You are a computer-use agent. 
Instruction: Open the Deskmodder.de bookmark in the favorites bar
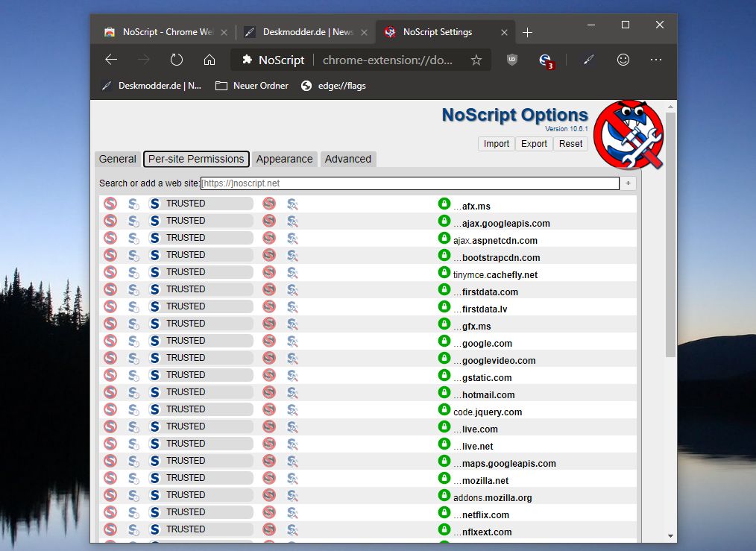click(x=152, y=86)
